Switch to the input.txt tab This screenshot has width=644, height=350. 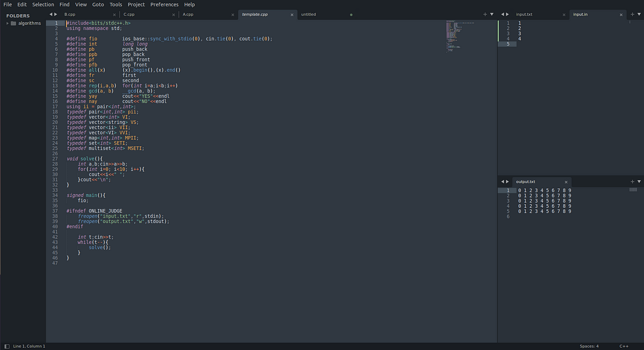click(524, 14)
